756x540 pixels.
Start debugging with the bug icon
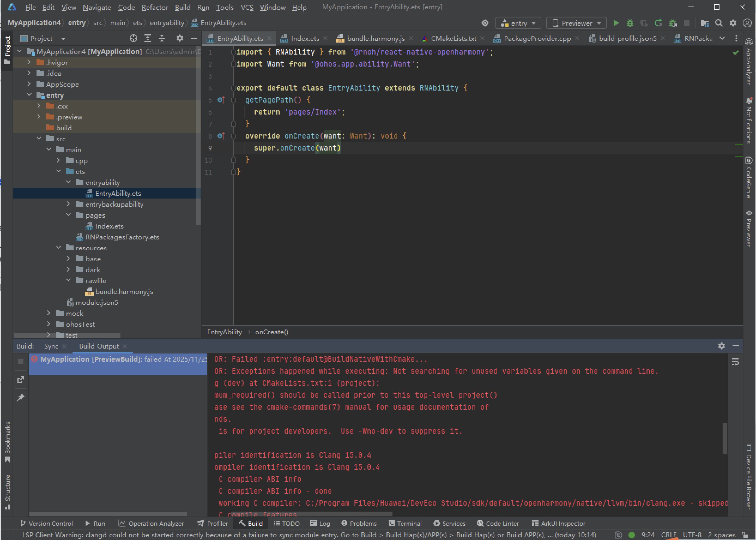(x=630, y=23)
